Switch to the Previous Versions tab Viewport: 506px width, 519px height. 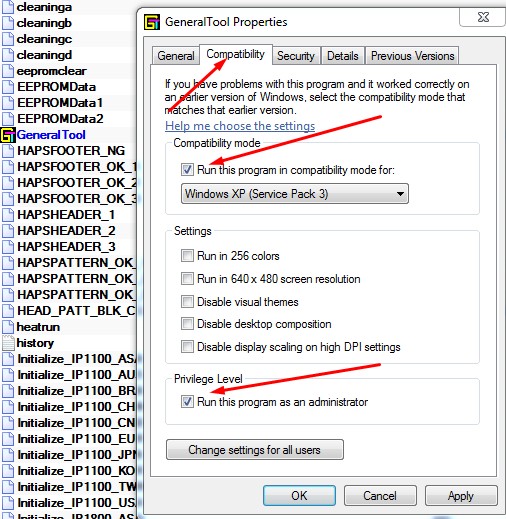pos(413,56)
